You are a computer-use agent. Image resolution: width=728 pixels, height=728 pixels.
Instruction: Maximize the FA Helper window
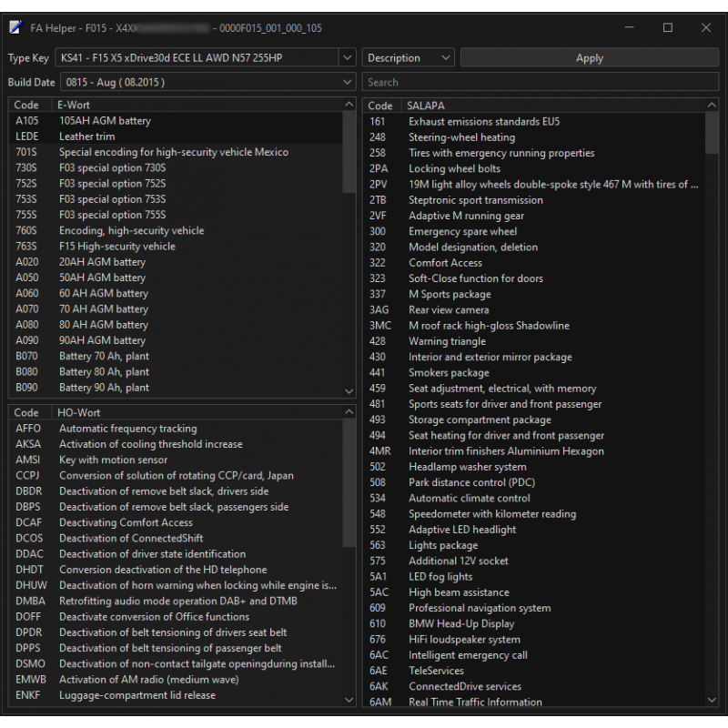(667, 28)
